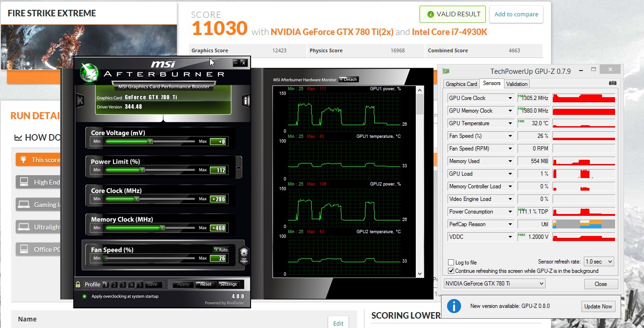Viewport: 644px width, 328px height.
Task: Click the Fan Speed 26 value field
Action: point(218,258)
